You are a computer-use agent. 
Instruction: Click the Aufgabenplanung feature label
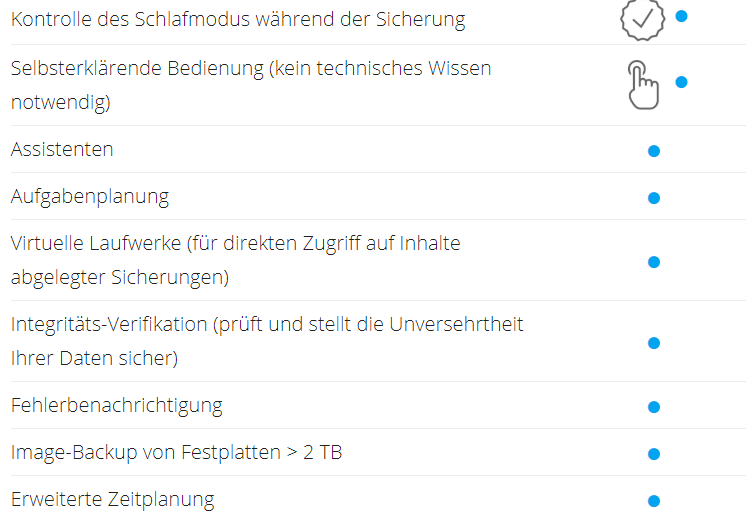(90, 197)
